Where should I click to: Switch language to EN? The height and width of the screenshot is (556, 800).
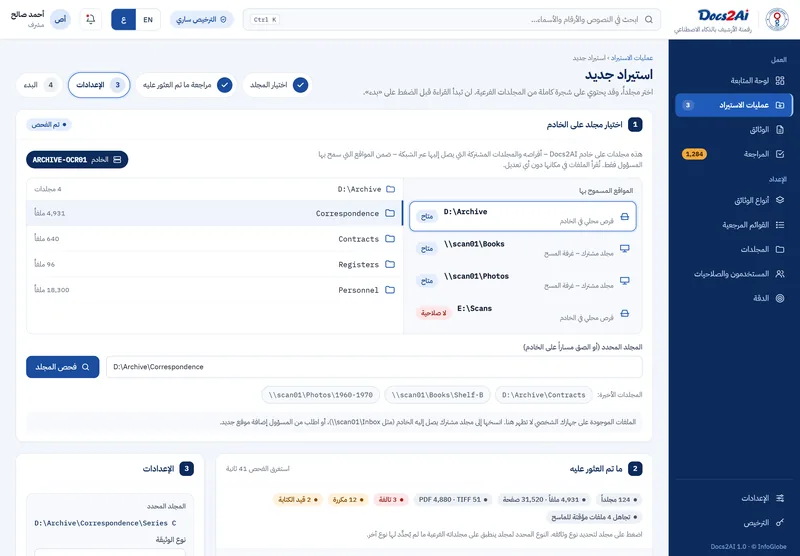[x=148, y=19]
